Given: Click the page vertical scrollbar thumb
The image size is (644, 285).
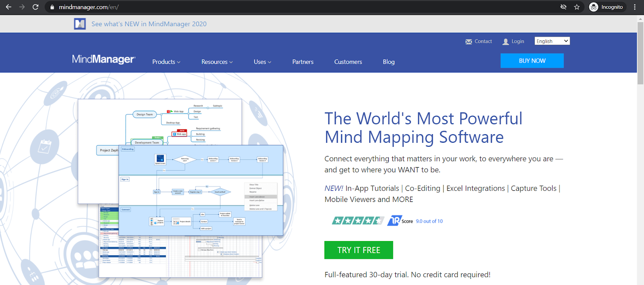Looking at the screenshot, I should (x=640, y=53).
